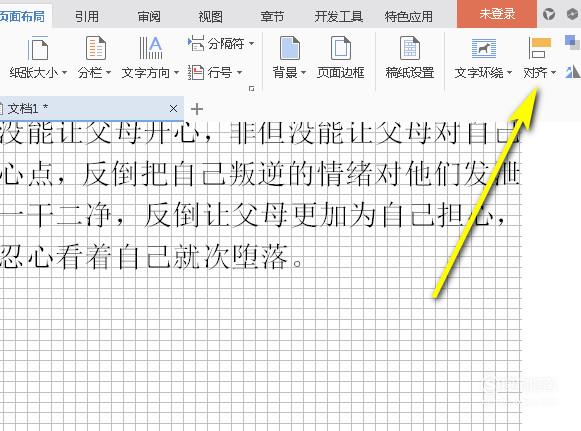
Task: Click the overlapping squares icon above rotate
Action: click(572, 42)
